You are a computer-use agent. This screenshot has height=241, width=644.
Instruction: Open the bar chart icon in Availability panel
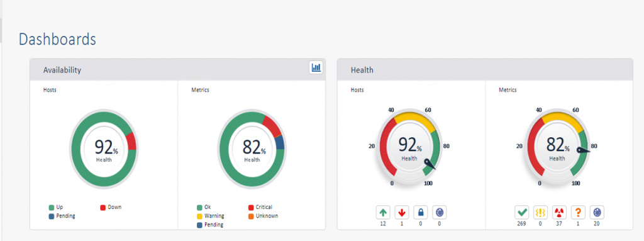(316, 67)
